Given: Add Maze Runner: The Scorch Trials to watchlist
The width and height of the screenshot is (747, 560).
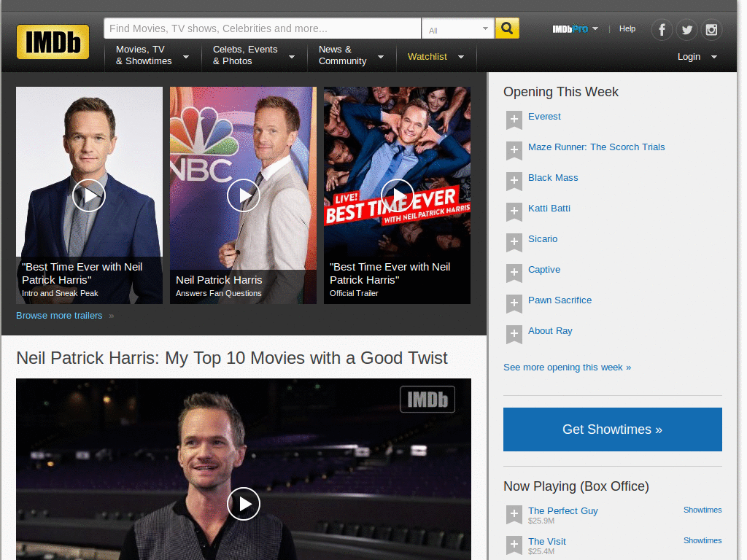Looking at the screenshot, I should point(514,150).
